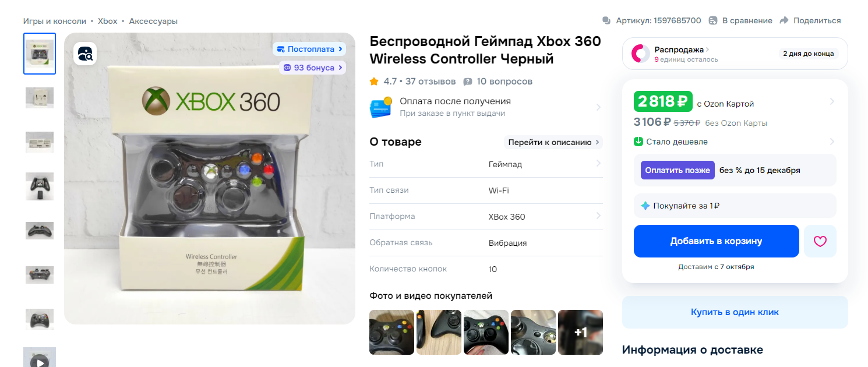Expand the 'Платформа' XBox 360 row chevron

pyautogui.click(x=598, y=216)
